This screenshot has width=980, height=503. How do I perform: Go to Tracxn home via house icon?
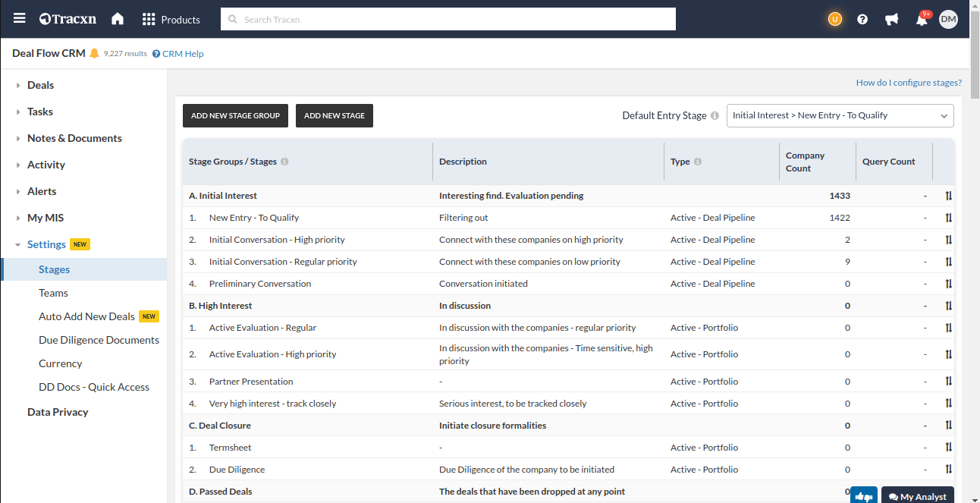click(118, 19)
